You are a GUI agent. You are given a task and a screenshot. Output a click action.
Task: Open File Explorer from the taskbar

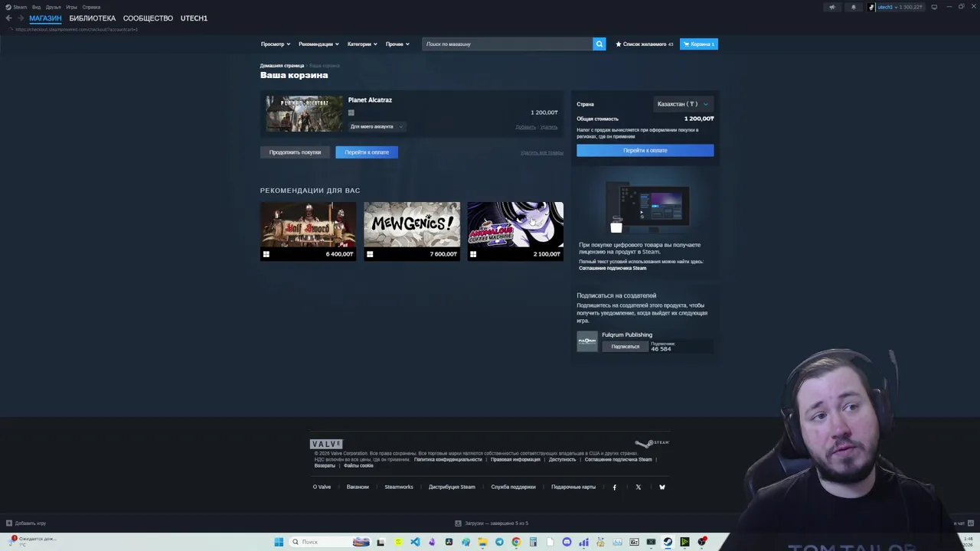[482, 542]
